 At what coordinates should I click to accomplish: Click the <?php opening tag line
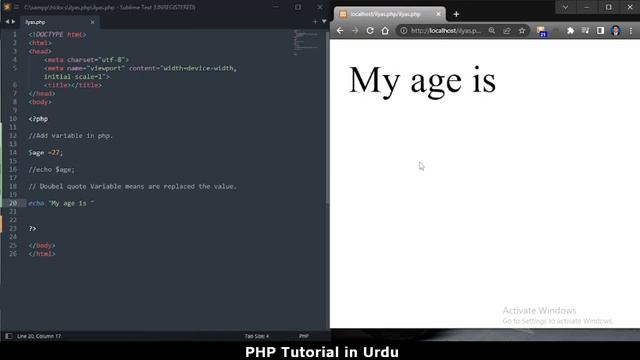[38, 119]
